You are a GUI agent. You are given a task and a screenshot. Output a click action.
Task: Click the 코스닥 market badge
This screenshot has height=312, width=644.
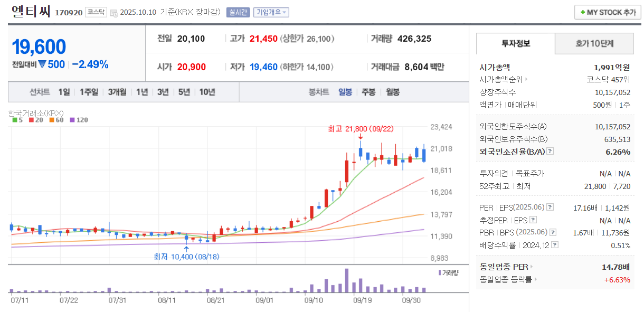tap(96, 12)
